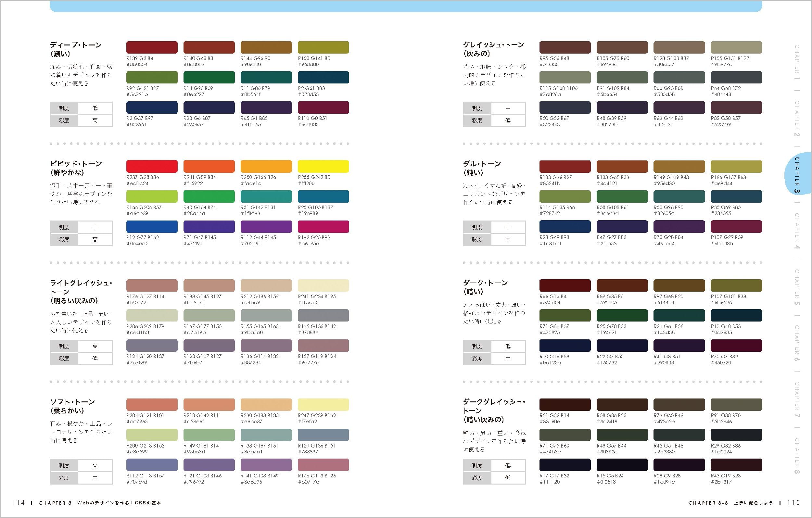
Task: Select the yellow swatch #fff200
Action: [x=323, y=166]
